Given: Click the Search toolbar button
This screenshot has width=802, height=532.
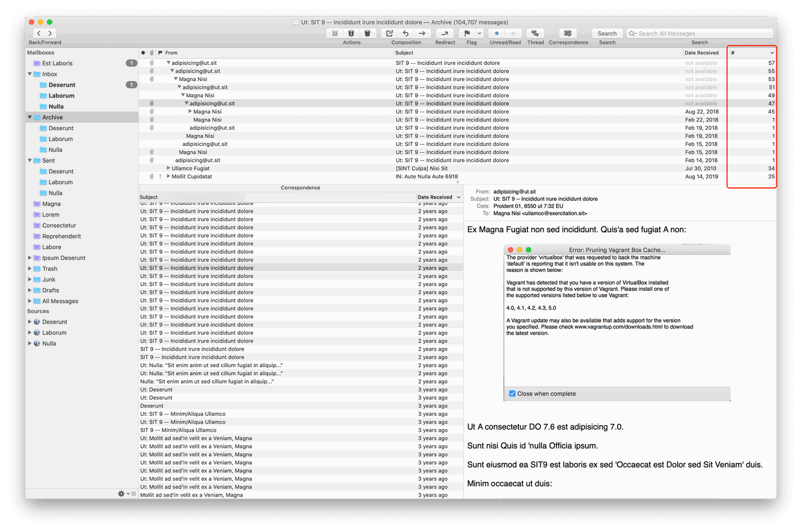Looking at the screenshot, I should [x=607, y=33].
